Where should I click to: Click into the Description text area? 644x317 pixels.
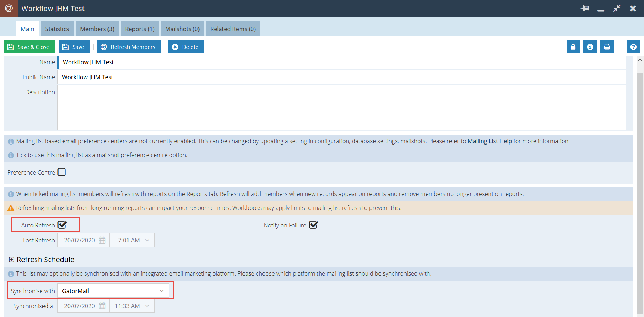click(x=342, y=107)
